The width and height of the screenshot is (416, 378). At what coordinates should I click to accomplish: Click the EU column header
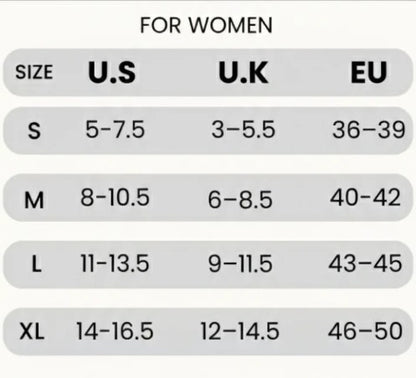coord(369,72)
